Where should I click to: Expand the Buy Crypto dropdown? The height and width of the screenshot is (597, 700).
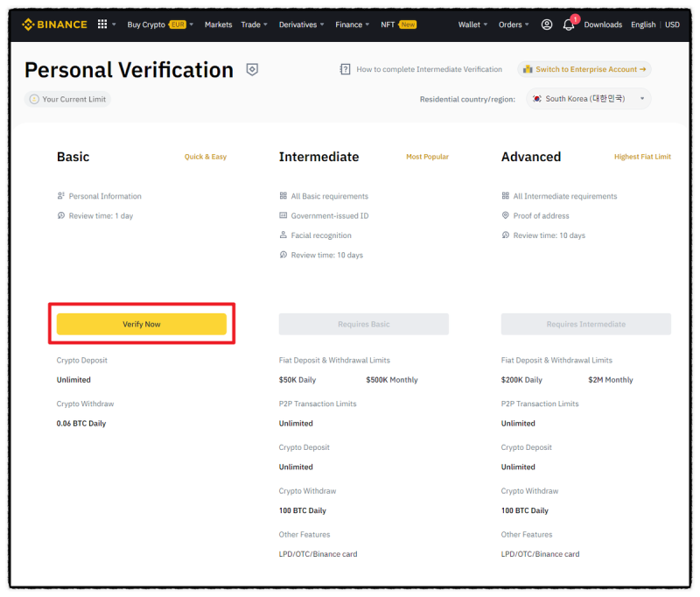point(192,25)
